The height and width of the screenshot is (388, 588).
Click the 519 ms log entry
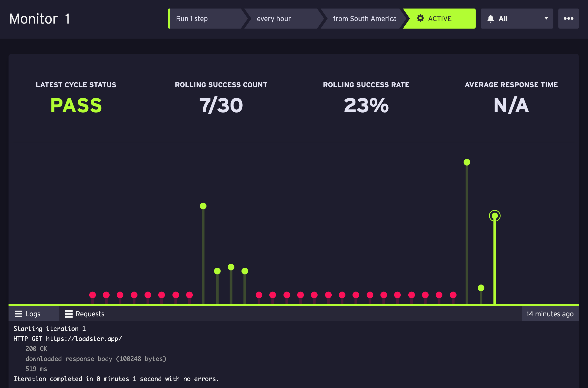click(x=36, y=369)
